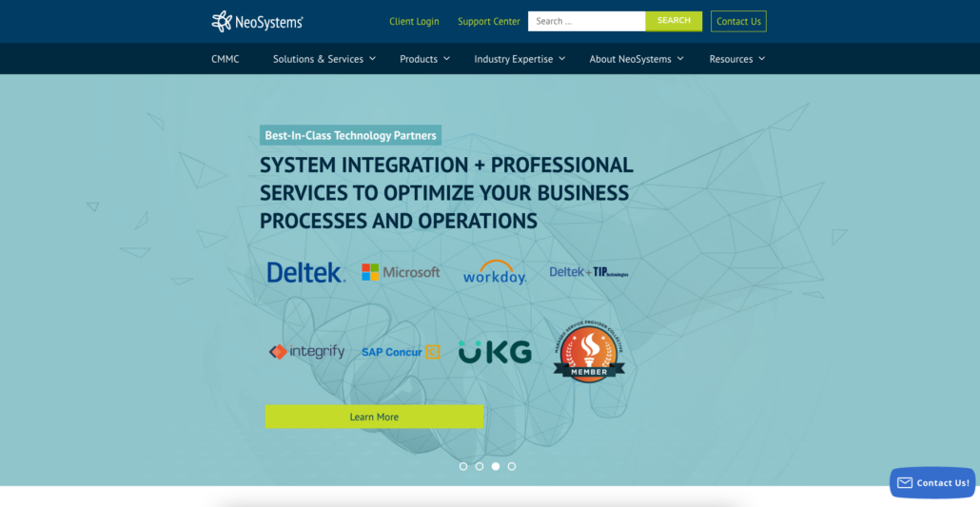
Task: Expand the Solutions & Services chevron
Action: click(x=373, y=59)
